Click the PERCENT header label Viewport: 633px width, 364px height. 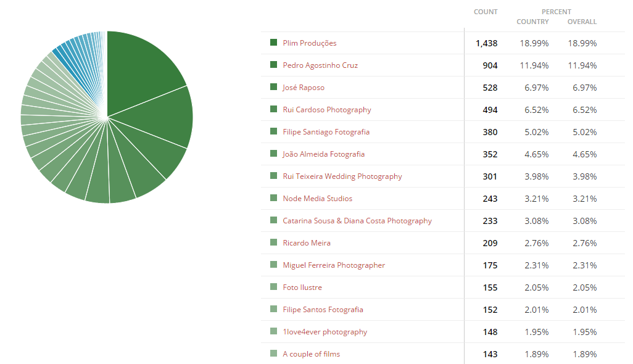556,12
